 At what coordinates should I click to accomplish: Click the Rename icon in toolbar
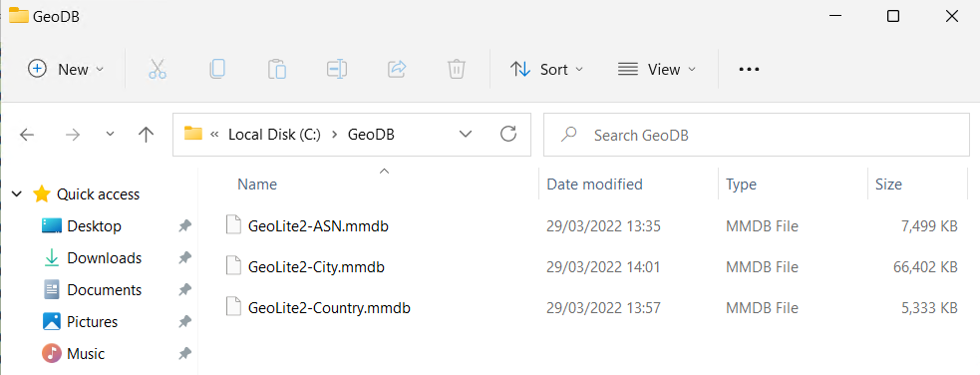coord(337,69)
